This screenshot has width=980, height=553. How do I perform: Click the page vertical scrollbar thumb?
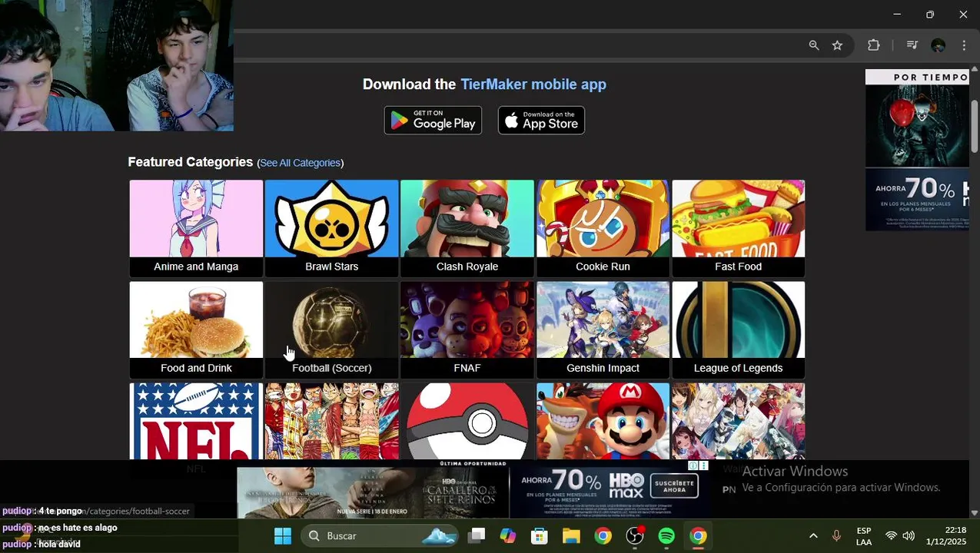click(974, 125)
